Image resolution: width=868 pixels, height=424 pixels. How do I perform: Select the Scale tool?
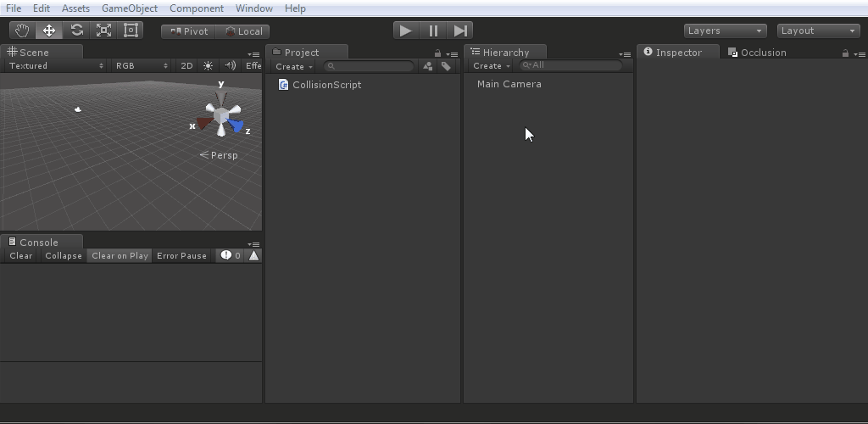click(x=103, y=31)
